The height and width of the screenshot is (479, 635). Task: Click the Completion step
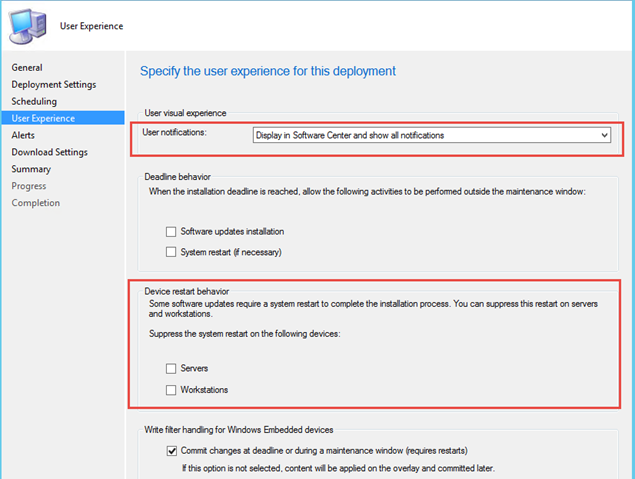(x=36, y=203)
